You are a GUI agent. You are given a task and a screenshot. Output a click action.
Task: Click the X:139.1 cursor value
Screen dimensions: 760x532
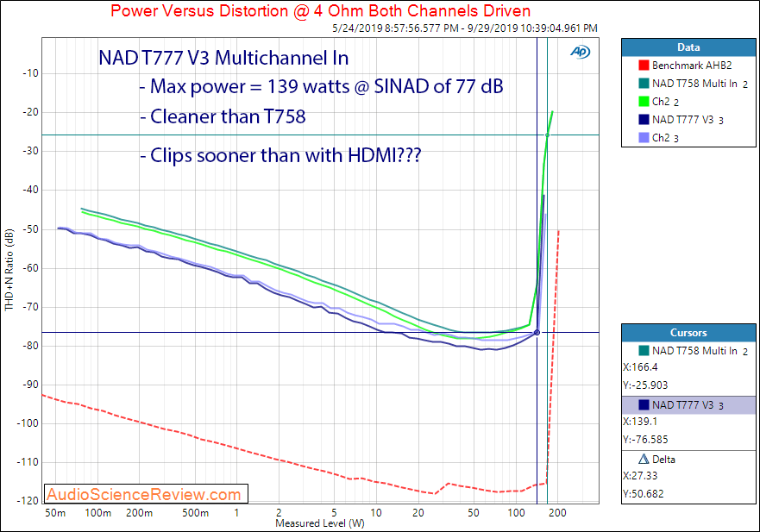pyautogui.click(x=640, y=422)
